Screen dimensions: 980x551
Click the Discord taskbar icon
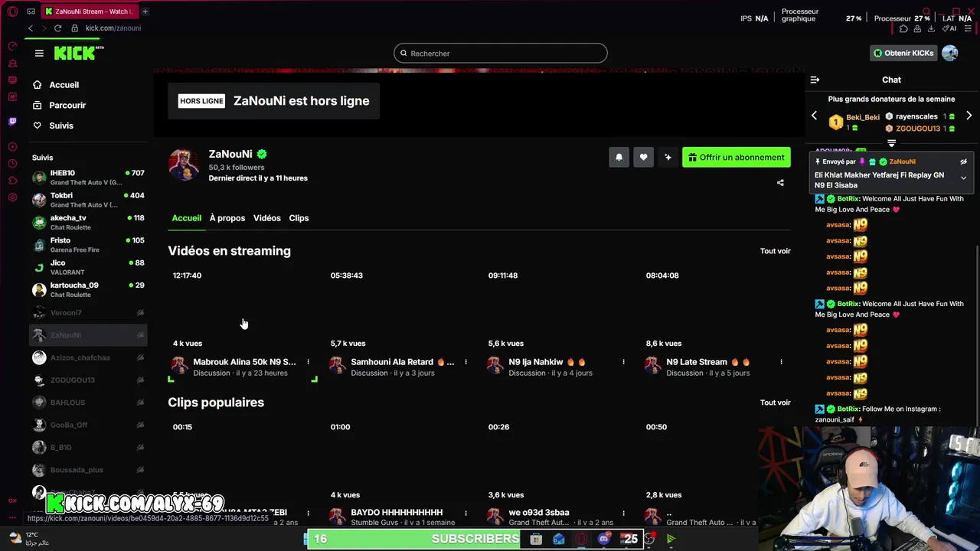coord(604,539)
